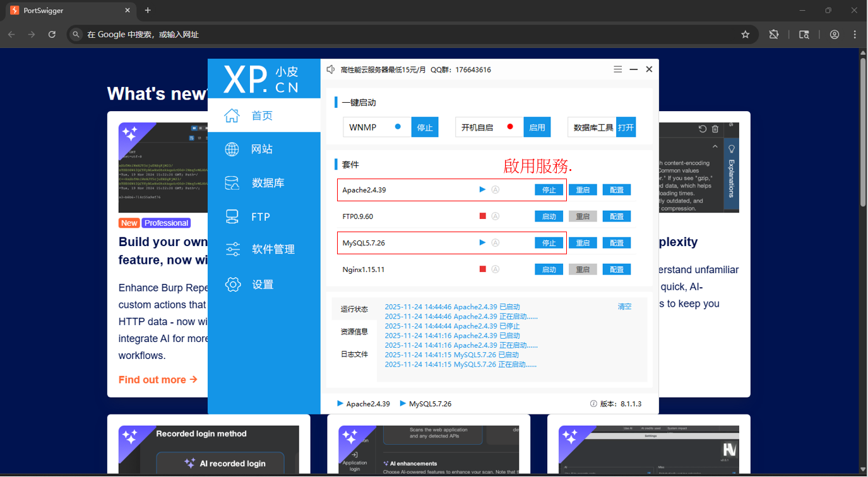
Task: Open 配置 for MySQL5.7.26
Action: point(617,243)
